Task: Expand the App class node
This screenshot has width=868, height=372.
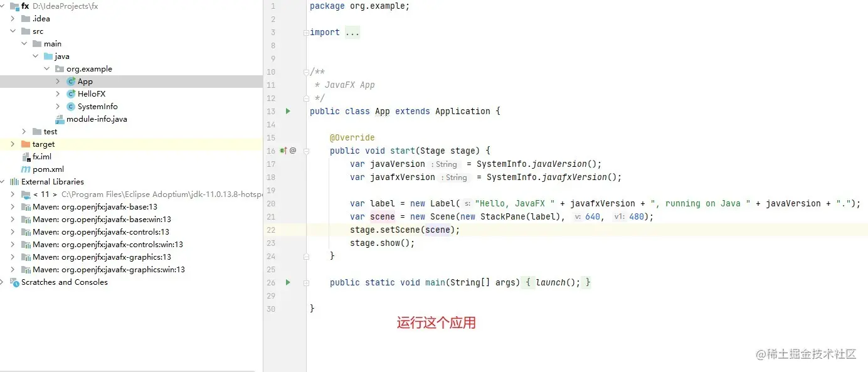Action: [x=58, y=82]
